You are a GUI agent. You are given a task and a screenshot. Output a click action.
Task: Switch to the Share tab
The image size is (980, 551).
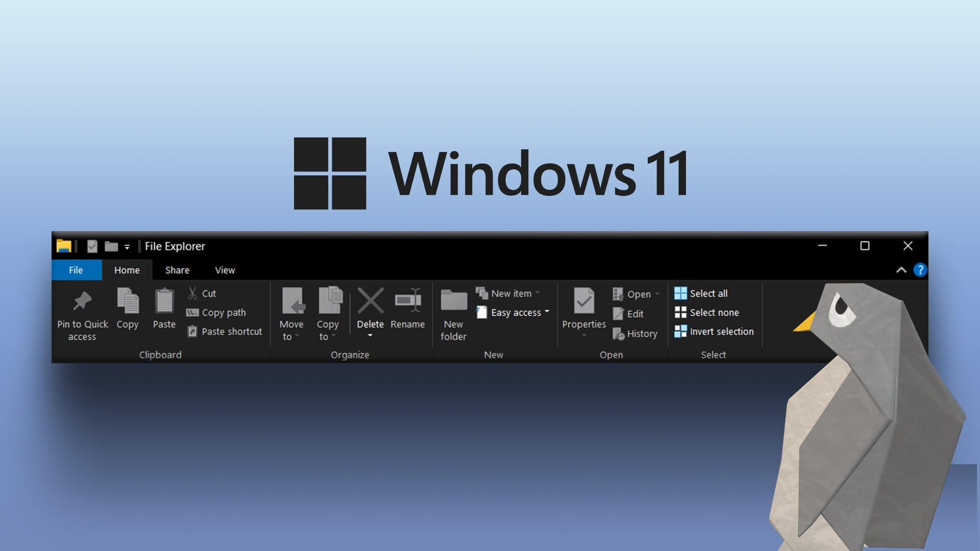click(x=177, y=270)
